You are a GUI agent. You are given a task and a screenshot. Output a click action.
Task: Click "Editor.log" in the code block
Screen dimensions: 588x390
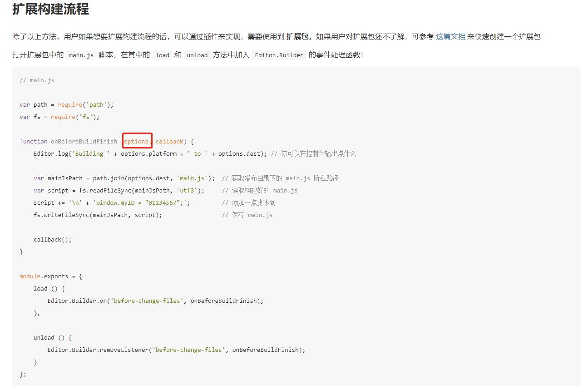(x=51, y=154)
